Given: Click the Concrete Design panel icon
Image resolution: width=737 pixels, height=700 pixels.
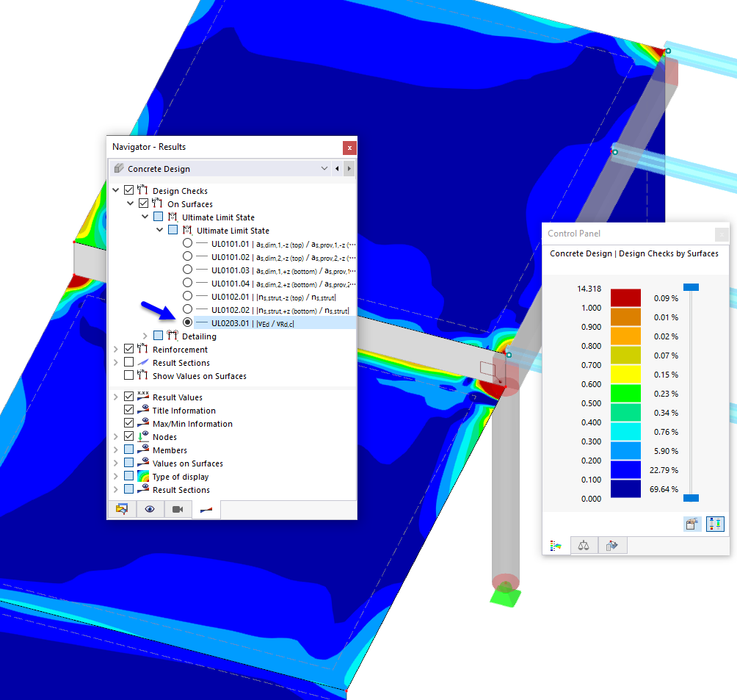Looking at the screenshot, I should coord(119,168).
